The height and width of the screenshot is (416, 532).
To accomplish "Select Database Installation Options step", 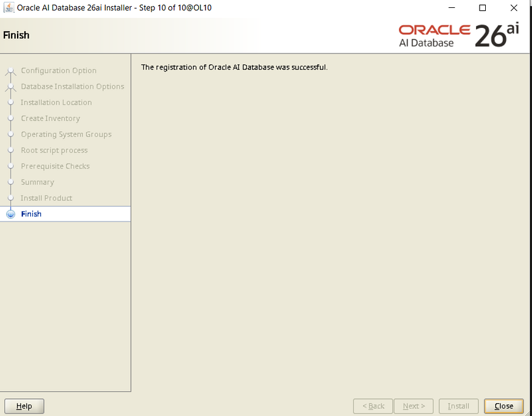I will [x=72, y=86].
